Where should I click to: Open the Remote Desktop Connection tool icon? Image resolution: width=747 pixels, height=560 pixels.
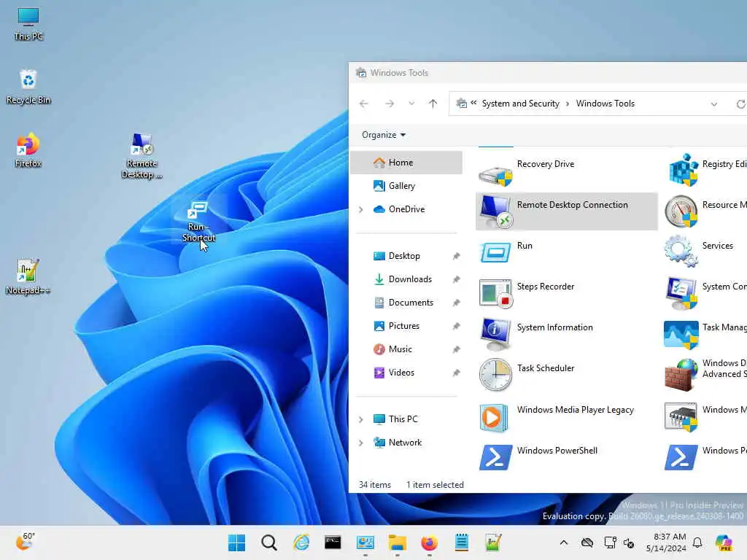tap(495, 211)
